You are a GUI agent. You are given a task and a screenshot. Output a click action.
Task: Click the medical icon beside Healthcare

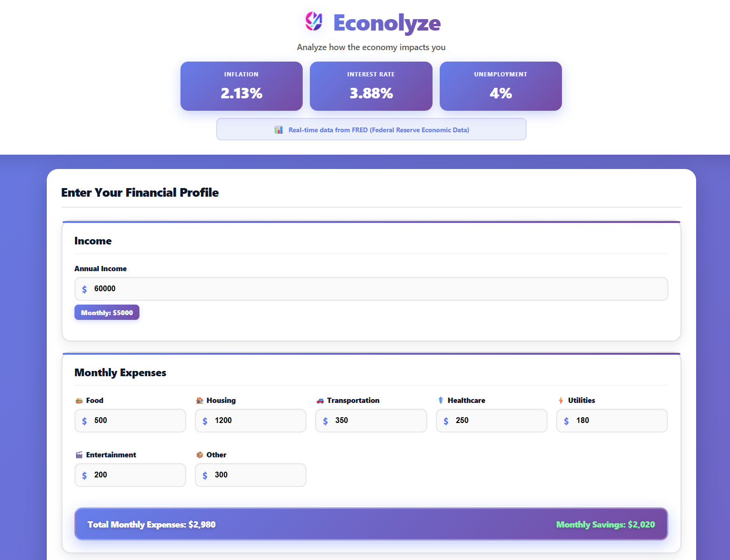[441, 400]
